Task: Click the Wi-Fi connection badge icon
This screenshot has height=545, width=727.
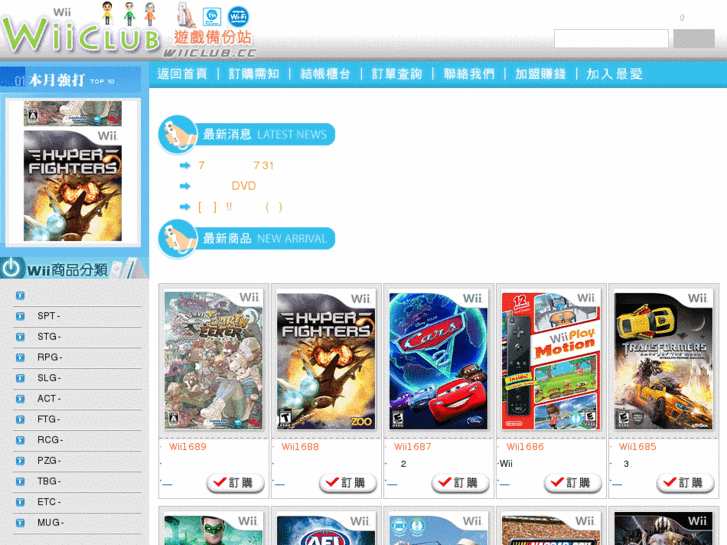Action: tap(238, 17)
